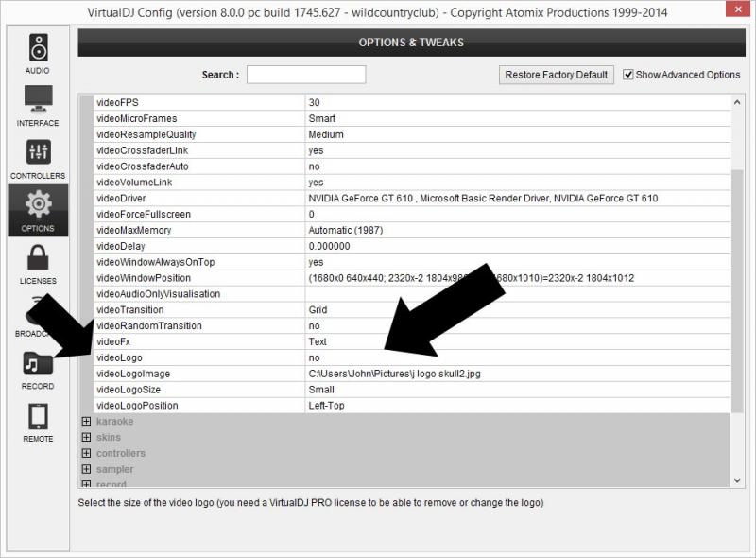Open the Controllers mixer icon
The width and height of the screenshot is (756, 558).
tap(38, 152)
